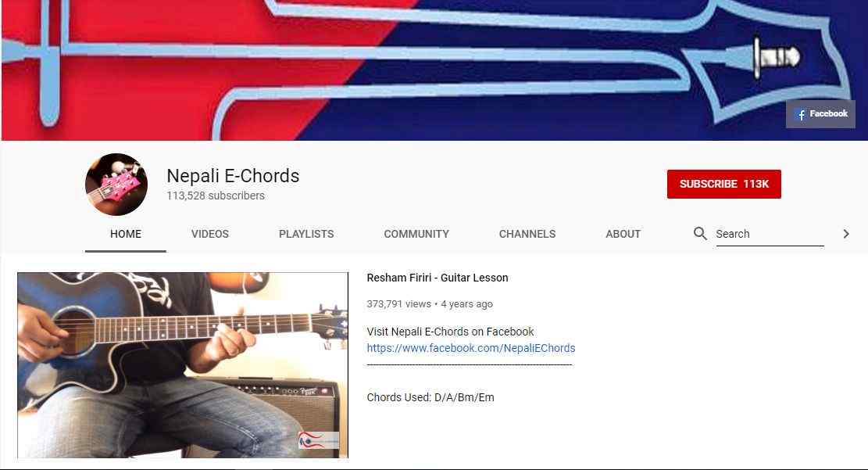Image resolution: width=868 pixels, height=470 pixels.
Task: Click the watermark logo in the video
Action: click(x=318, y=440)
